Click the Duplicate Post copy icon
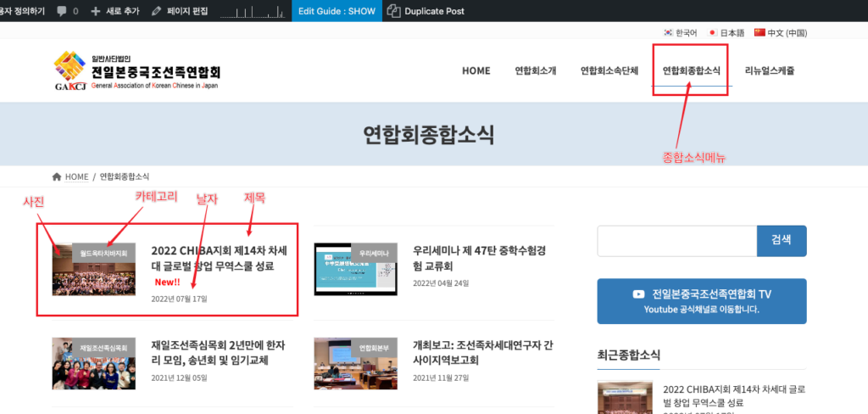This screenshot has width=868, height=414. click(393, 11)
